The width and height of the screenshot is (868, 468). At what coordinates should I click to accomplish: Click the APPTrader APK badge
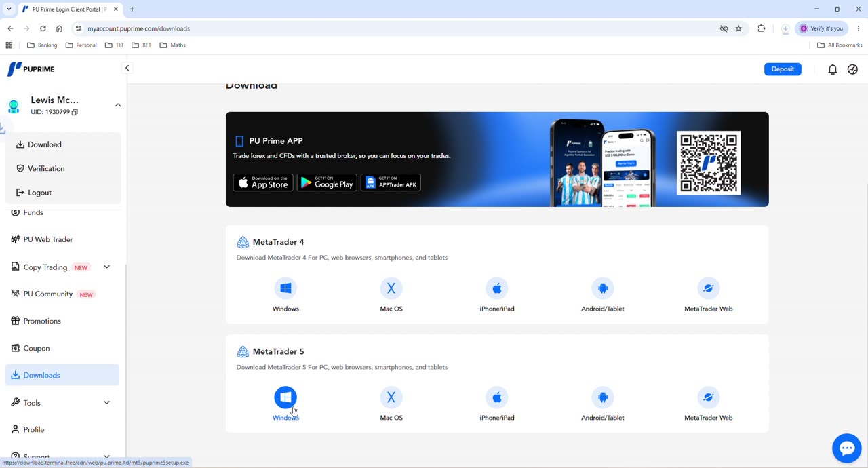click(x=391, y=182)
